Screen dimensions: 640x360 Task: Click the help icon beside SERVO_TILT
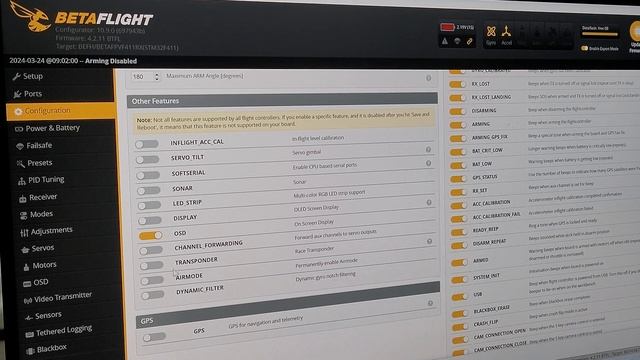428,149
